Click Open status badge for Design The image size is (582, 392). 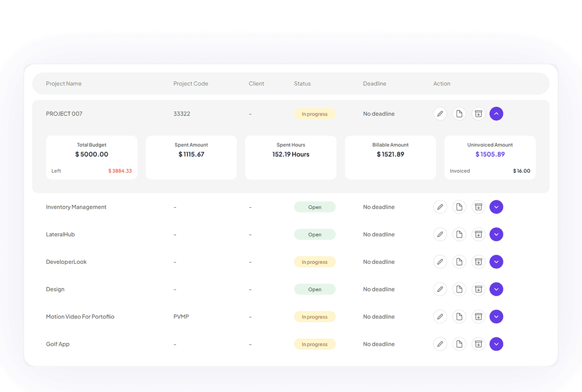[315, 289]
